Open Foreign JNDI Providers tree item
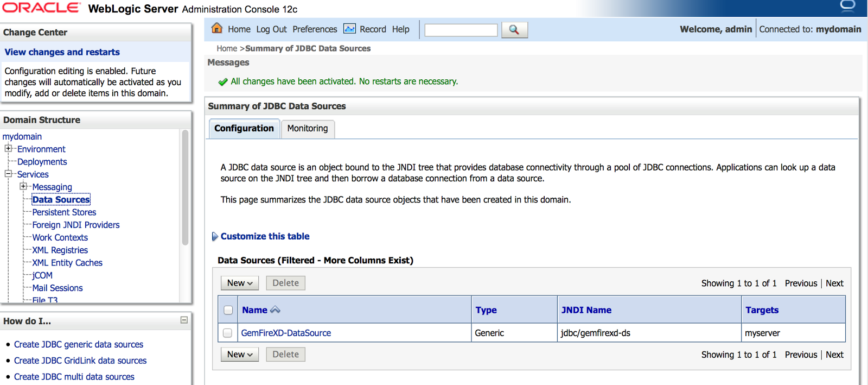Viewport: 868px width, 385px height. (x=76, y=225)
